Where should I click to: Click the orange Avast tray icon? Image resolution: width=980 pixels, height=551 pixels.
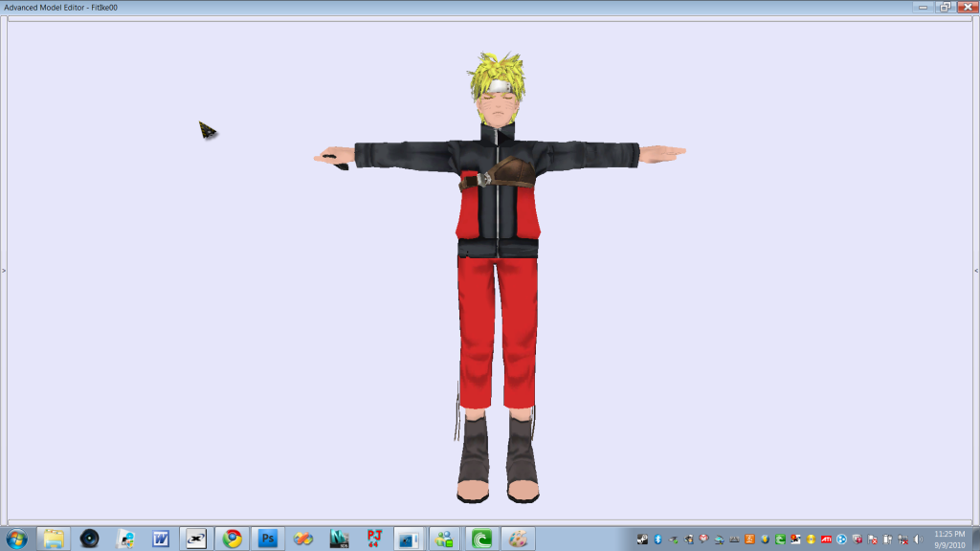[749, 540]
